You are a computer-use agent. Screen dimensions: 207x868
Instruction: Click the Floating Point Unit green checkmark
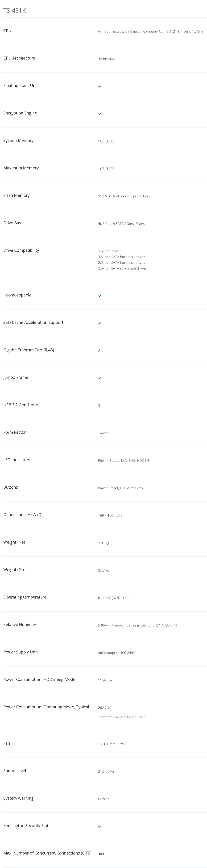(x=100, y=86)
